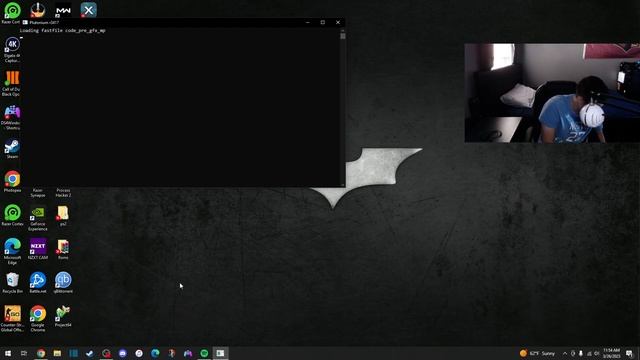
Task: Open the Steam desktop shortcut
Action: 12,149
